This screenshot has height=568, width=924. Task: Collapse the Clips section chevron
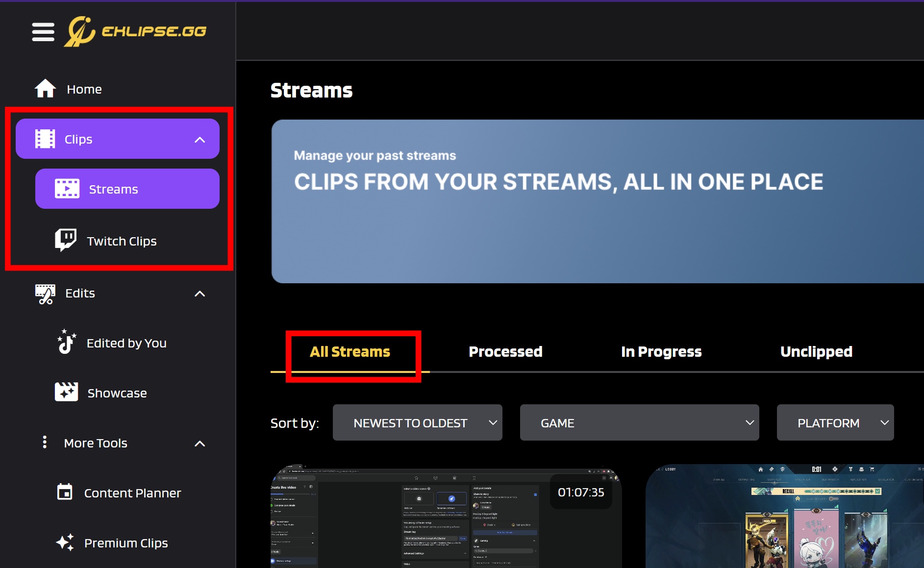200,139
